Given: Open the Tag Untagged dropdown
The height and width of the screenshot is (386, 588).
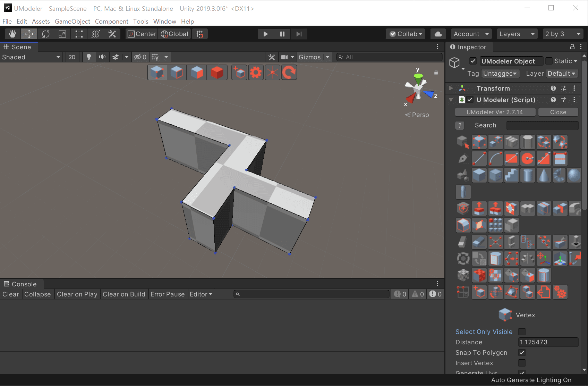Looking at the screenshot, I should [x=500, y=74].
